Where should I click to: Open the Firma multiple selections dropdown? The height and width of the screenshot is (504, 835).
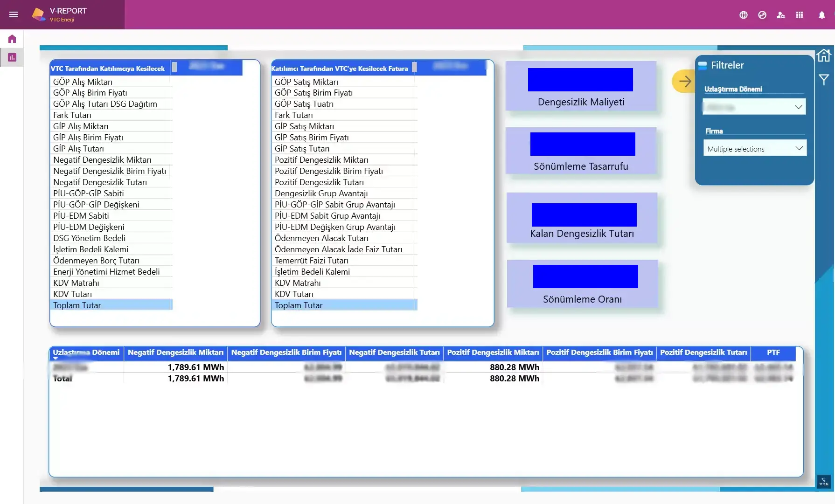pyautogui.click(x=754, y=149)
